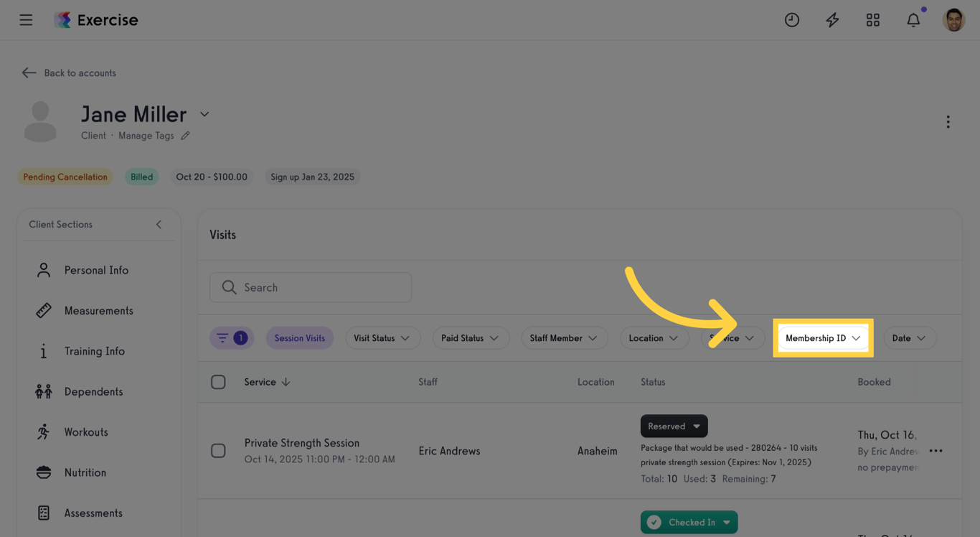Open the Membership ID filter dropdown
The width and height of the screenshot is (980, 537).
(x=823, y=337)
